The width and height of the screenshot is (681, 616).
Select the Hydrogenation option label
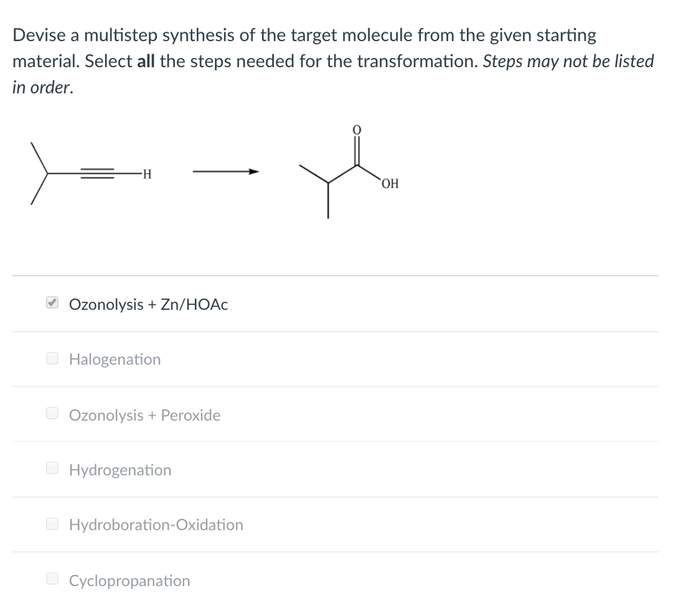coord(120,470)
